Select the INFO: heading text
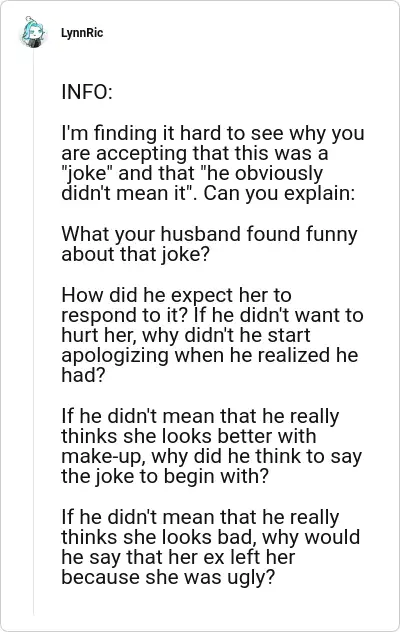 87,92
